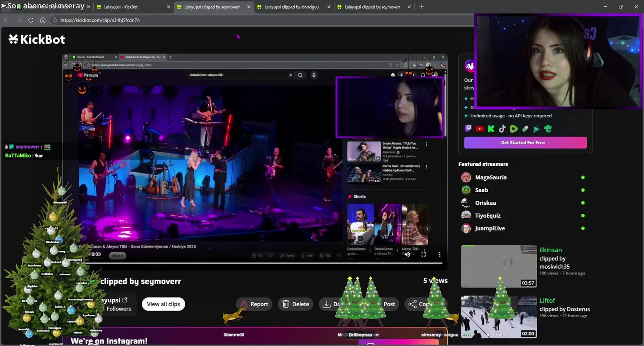This screenshot has width=644, height=346.
Task: Open the ilkinsan streamer link
Action: [x=551, y=250]
